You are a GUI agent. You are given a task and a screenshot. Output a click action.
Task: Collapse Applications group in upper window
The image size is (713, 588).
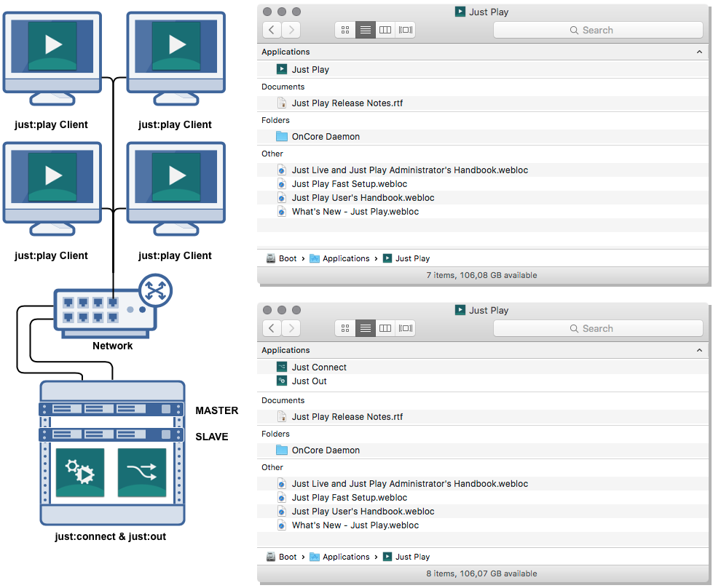699,52
